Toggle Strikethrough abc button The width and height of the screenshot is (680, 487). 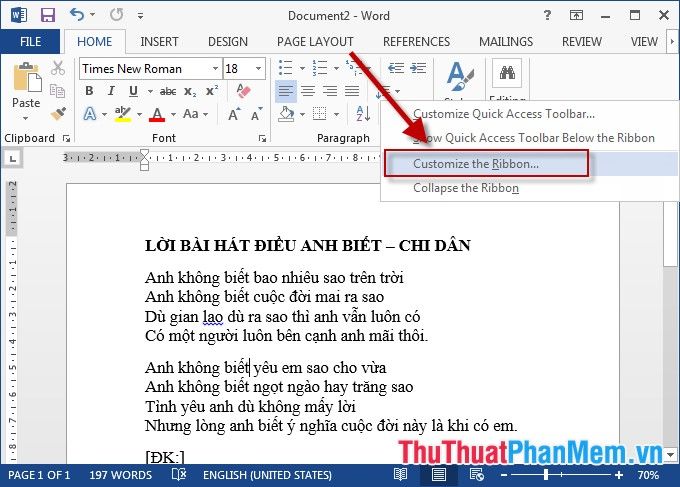pyautogui.click(x=168, y=92)
